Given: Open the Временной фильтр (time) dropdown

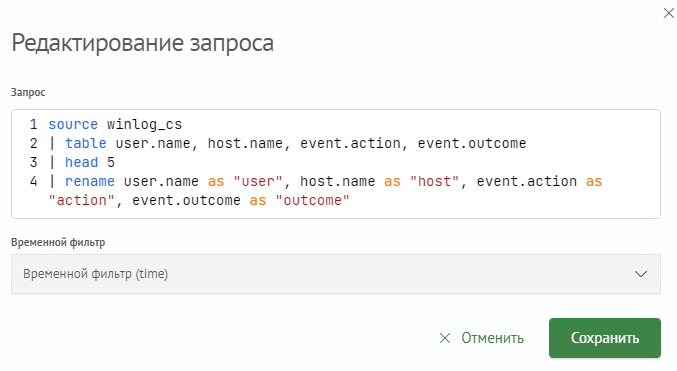Looking at the screenshot, I should (x=336, y=274).
